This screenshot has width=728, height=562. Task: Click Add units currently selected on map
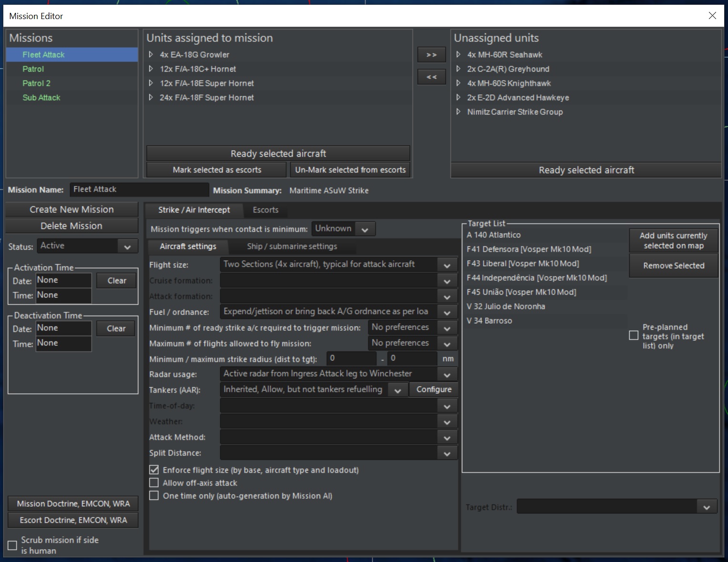pyautogui.click(x=673, y=241)
